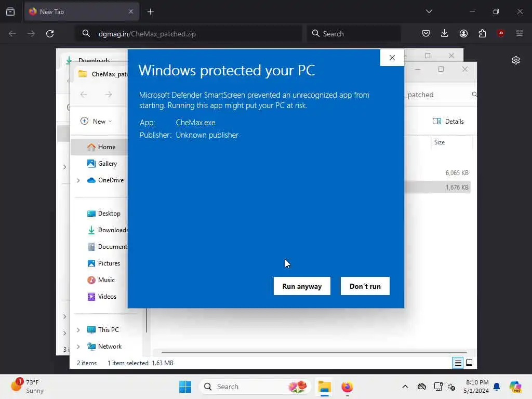The height and width of the screenshot is (399, 532).
Task: Close the New Tab tab
Action: tap(131, 11)
